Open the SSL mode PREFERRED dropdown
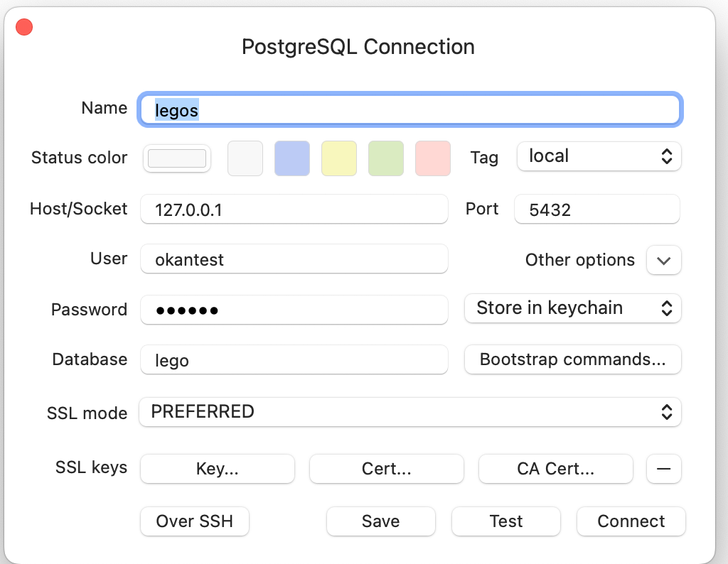728x564 pixels. (x=409, y=412)
